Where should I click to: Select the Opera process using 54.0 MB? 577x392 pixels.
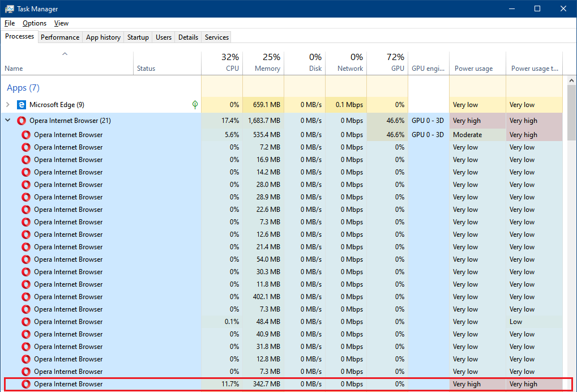(68, 259)
